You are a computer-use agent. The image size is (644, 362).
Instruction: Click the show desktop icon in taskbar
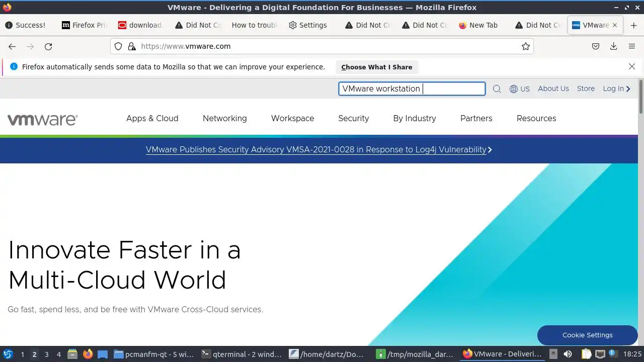click(x=103, y=354)
